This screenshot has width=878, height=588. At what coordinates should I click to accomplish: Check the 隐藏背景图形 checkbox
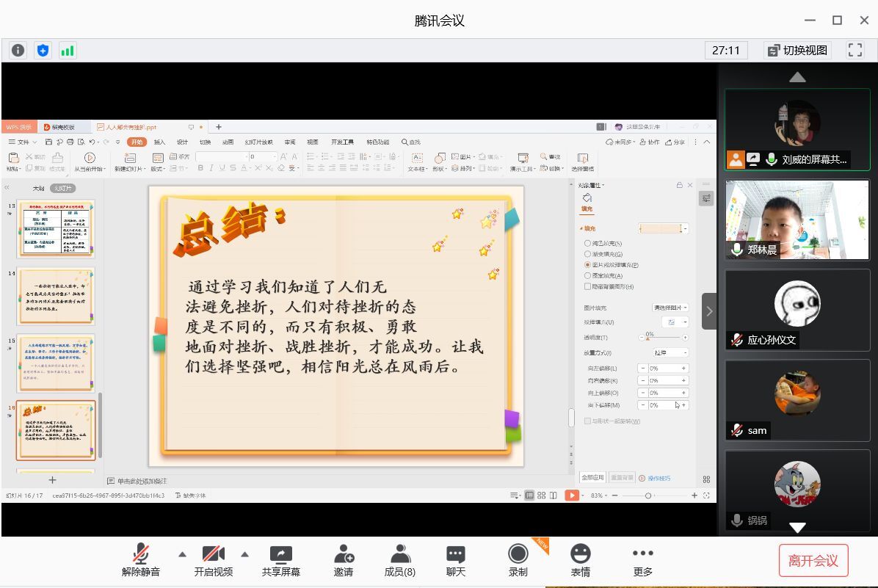[x=587, y=286]
